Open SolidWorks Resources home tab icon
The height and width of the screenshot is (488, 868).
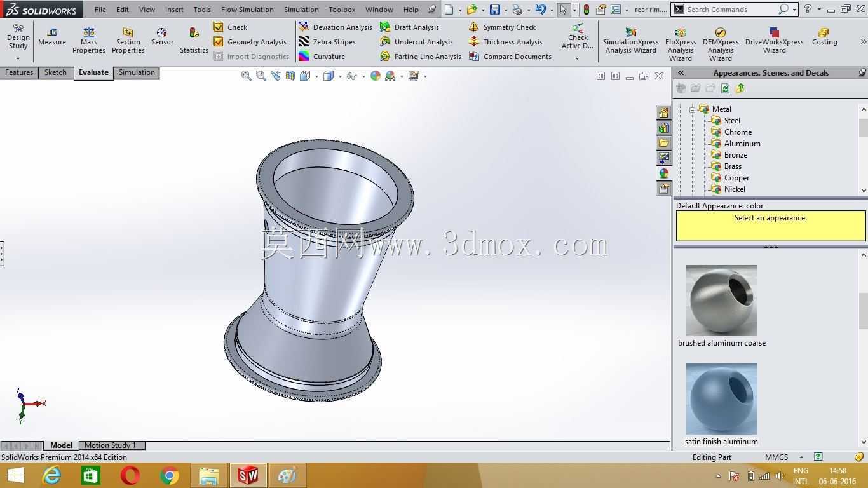(663, 112)
